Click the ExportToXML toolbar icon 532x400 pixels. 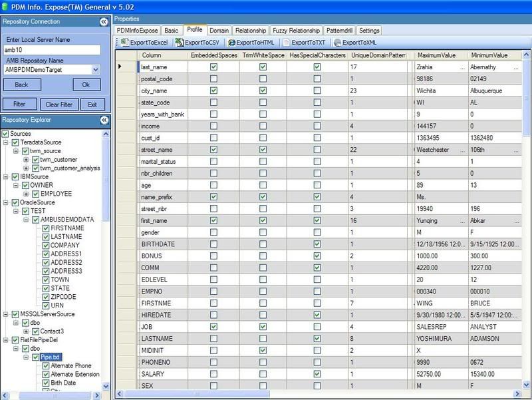(x=336, y=42)
